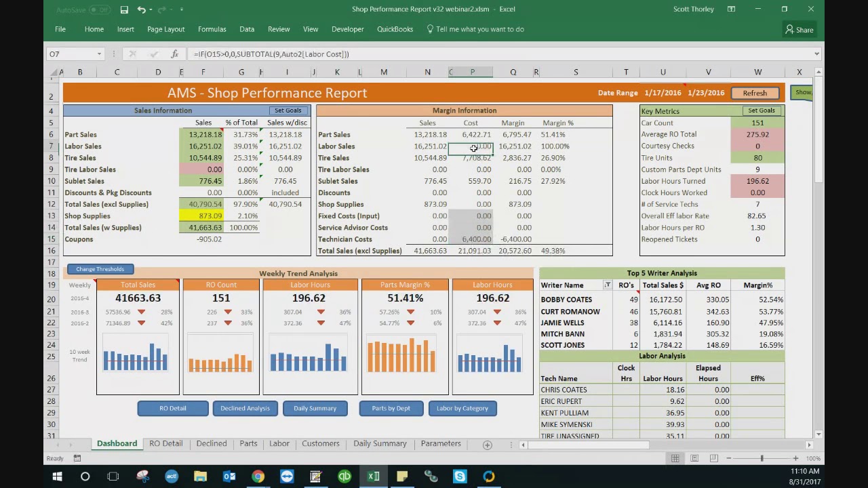Open Sticky Notes from taskbar

coord(402,476)
